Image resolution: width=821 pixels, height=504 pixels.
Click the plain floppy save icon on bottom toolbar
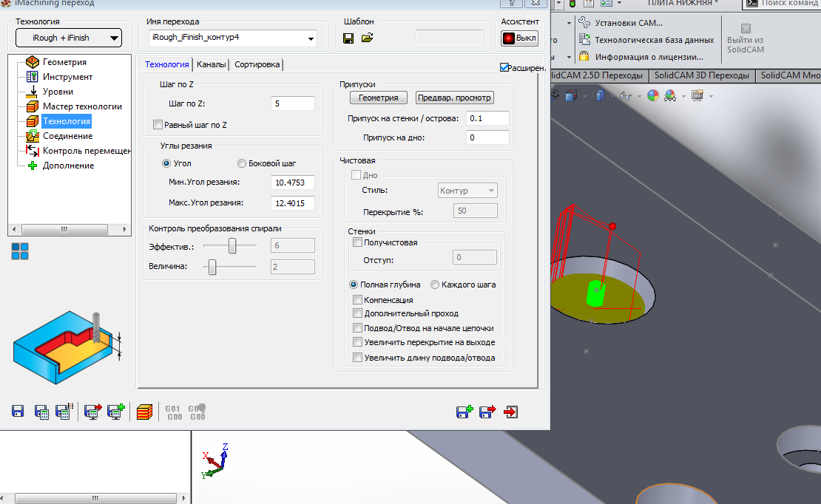(18, 412)
